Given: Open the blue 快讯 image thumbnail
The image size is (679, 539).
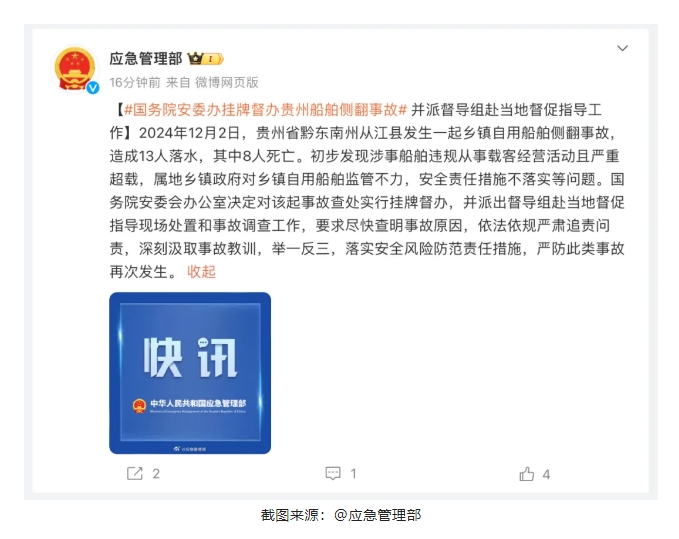Looking at the screenshot, I should 190,373.
